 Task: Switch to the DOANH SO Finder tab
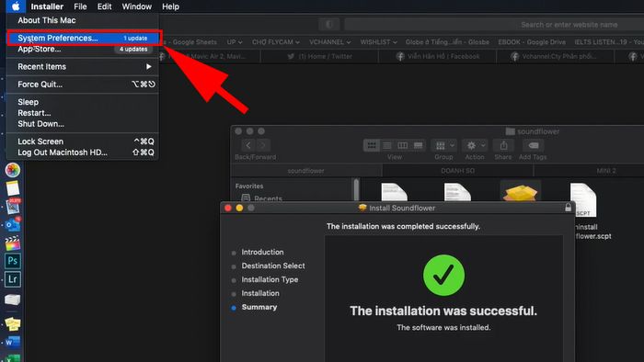point(457,171)
